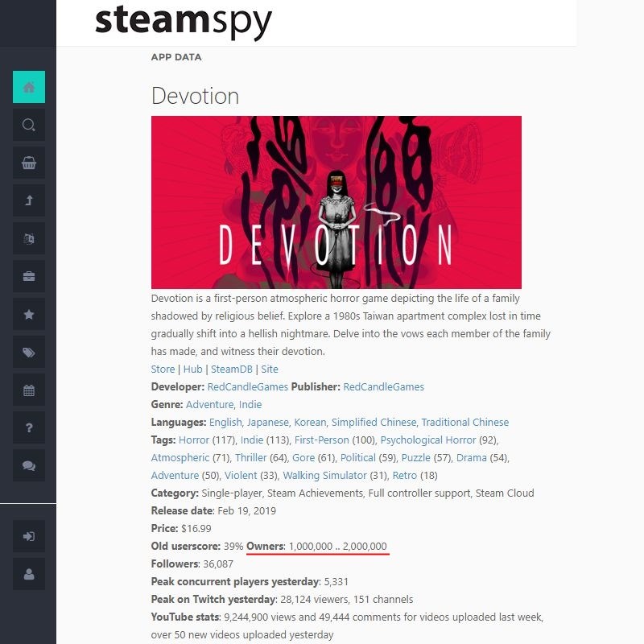
Task: Open the Walking Simulator tag
Action: pos(324,475)
